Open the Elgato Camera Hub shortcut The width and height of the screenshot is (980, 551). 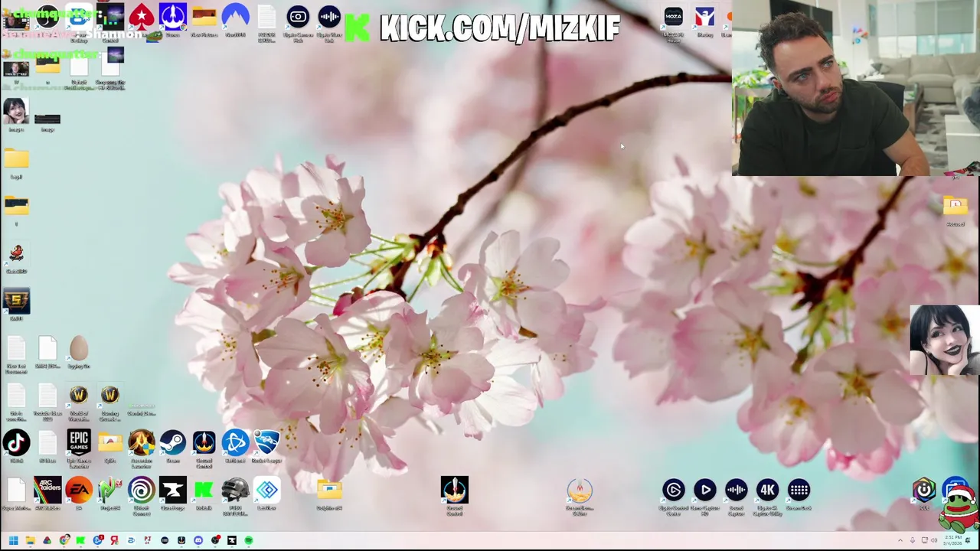(298, 16)
